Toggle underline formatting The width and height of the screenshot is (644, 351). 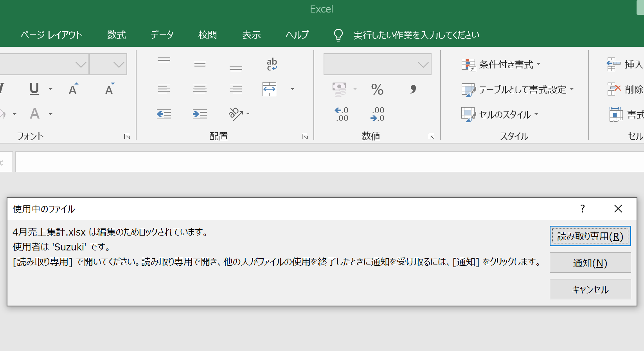[x=34, y=89]
